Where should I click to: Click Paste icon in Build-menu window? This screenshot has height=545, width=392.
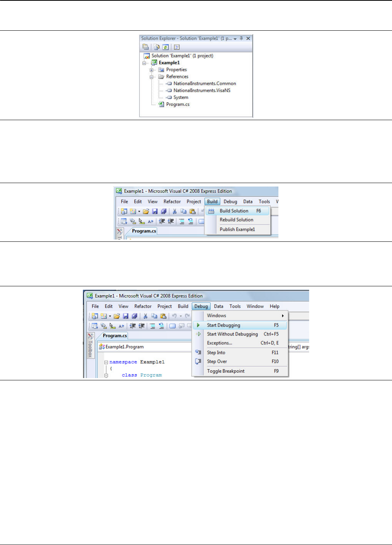click(x=192, y=211)
